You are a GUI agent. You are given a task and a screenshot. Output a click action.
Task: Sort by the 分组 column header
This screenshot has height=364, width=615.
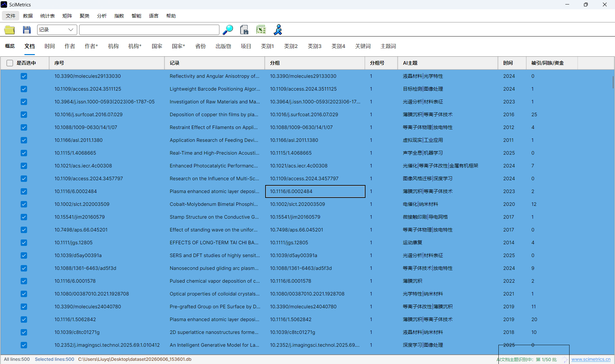315,63
